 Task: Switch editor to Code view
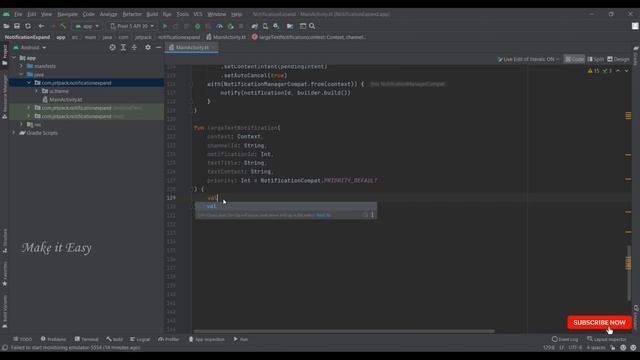(x=574, y=59)
